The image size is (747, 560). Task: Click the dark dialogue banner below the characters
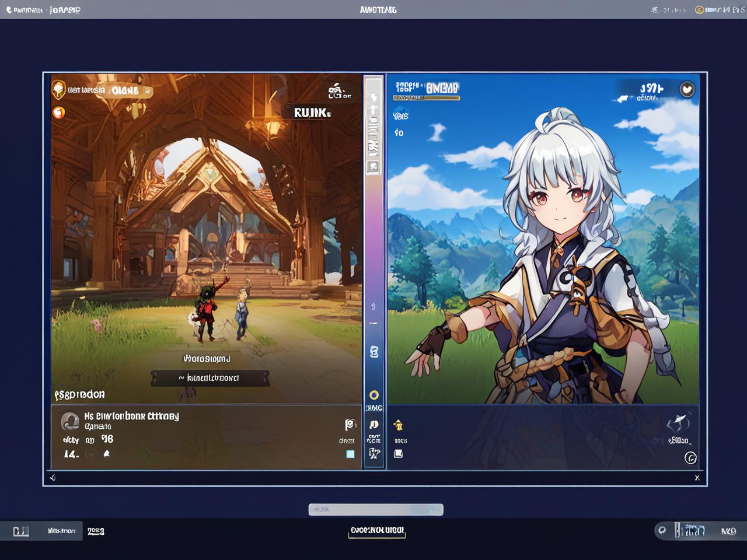tap(210, 378)
